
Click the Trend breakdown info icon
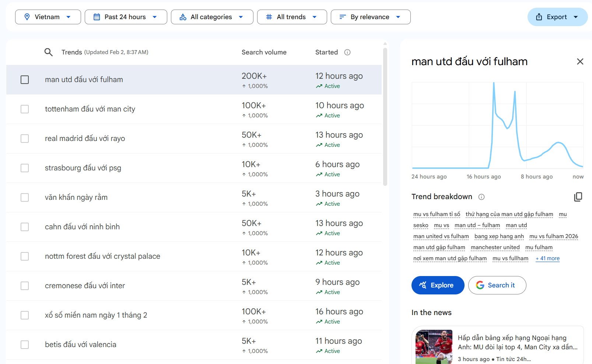[481, 197]
